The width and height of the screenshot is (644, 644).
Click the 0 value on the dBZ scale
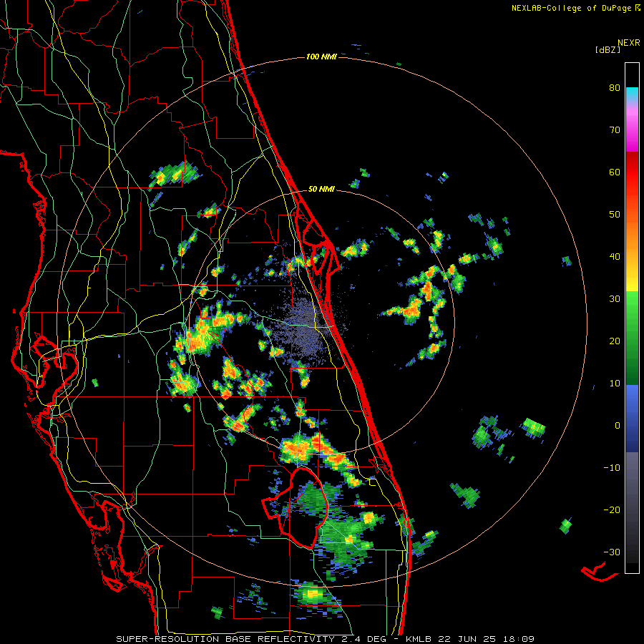[x=618, y=426]
